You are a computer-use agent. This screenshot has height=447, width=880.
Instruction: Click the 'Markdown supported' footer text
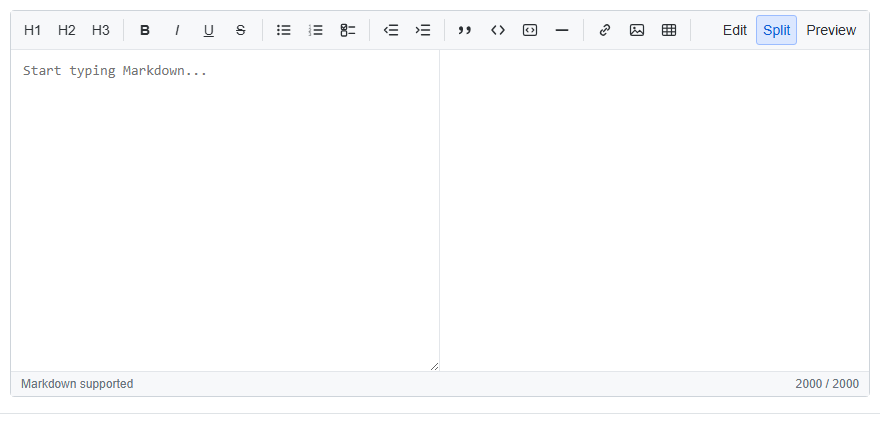[x=77, y=384]
